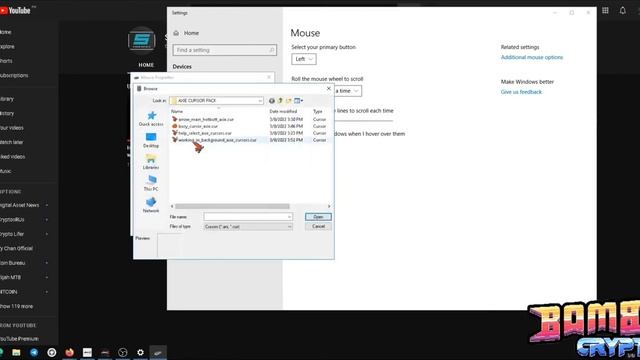640x360 pixels.
Task: Click the YouTube logo
Action: point(16,11)
